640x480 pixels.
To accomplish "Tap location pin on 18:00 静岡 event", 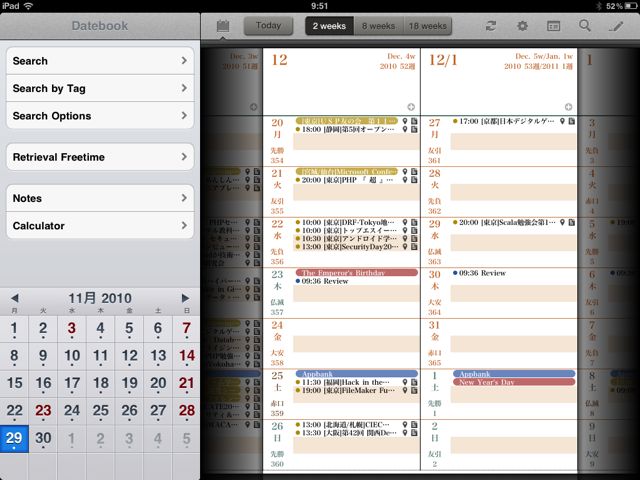I will coord(405,129).
